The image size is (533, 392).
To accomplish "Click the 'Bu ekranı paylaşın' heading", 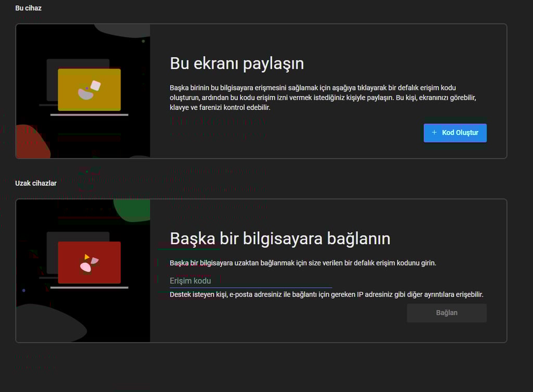I will pos(237,64).
